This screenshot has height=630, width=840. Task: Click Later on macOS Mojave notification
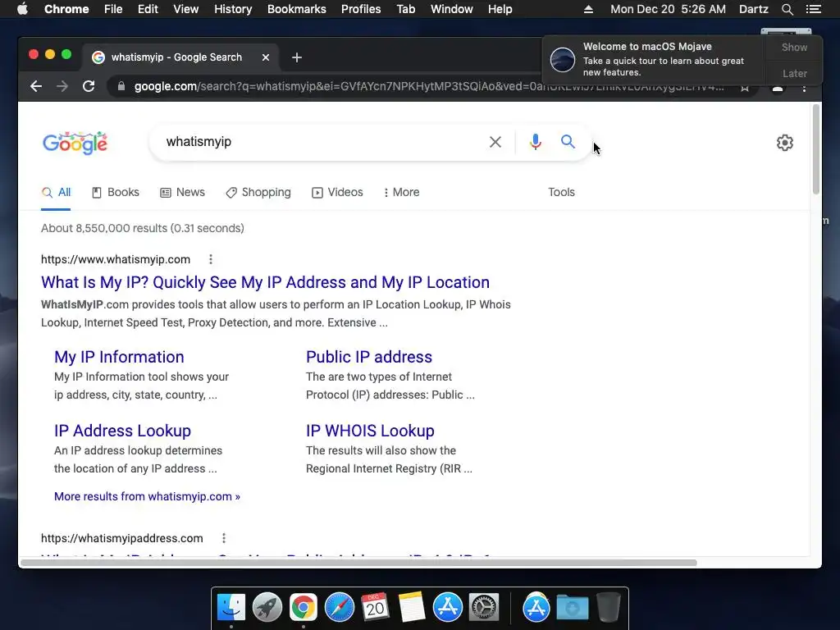click(x=794, y=74)
